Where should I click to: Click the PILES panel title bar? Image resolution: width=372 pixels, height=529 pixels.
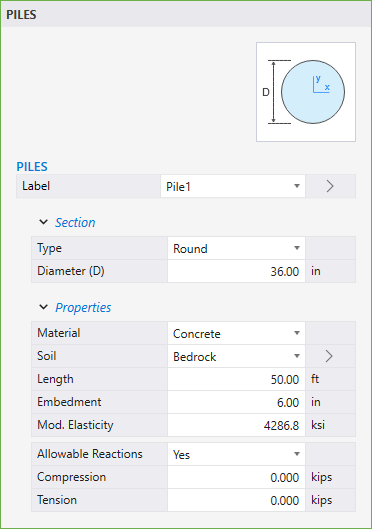[x=186, y=14]
